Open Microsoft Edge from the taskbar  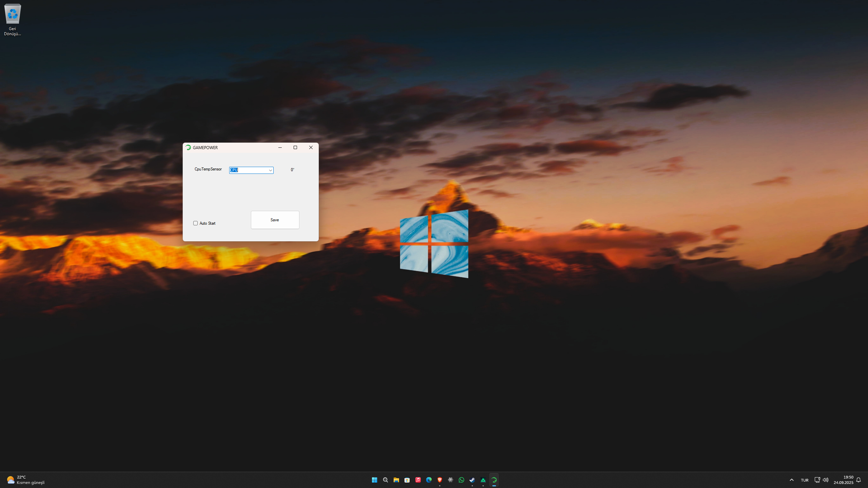[x=429, y=480]
